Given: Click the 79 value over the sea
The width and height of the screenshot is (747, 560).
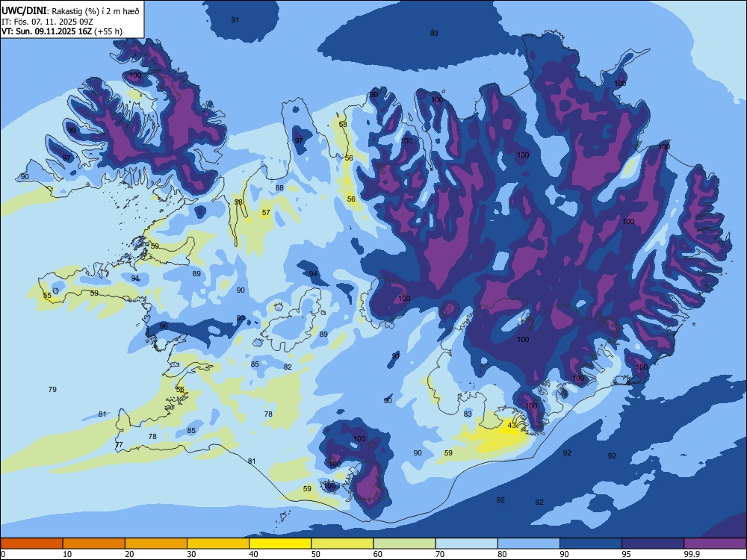Looking at the screenshot, I should [52, 390].
